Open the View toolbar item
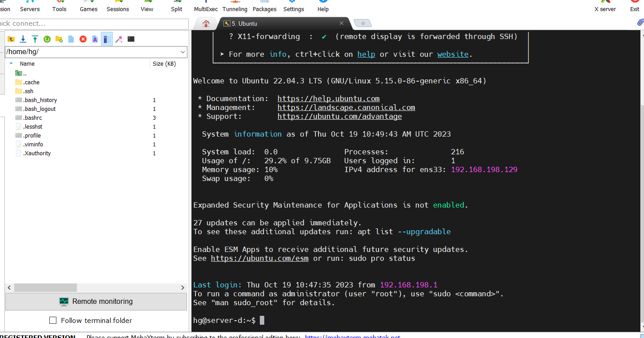Viewport: 644px width, 338px height. (x=147, y=6)
